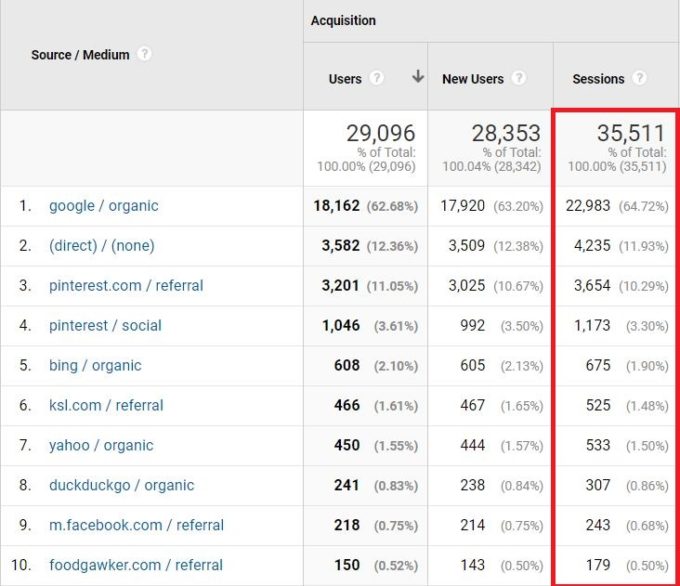This screenshot has height=586, width=680.
Task: Select ksl.com new users value 467
Action: (x=473, y=405)
